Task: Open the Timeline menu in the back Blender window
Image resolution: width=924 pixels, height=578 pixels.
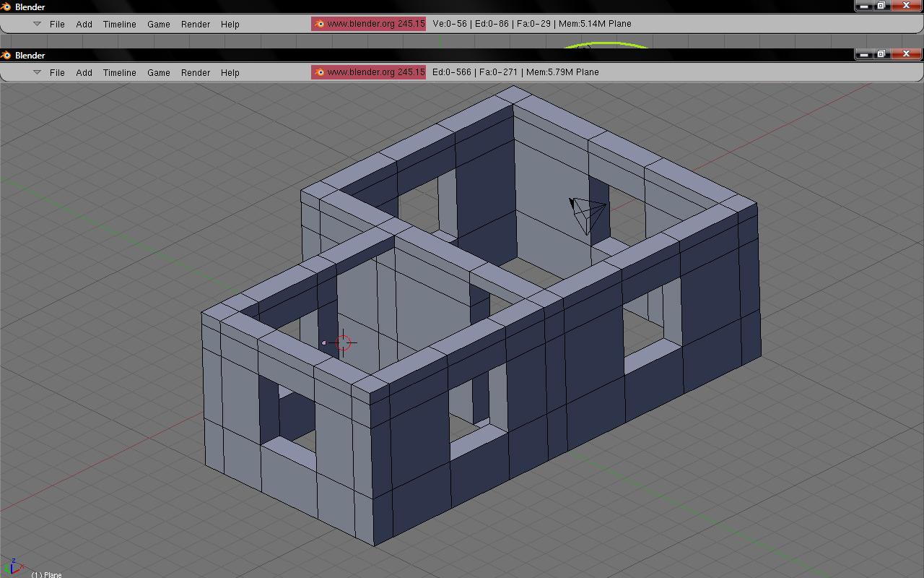Action: click(119, 24)
